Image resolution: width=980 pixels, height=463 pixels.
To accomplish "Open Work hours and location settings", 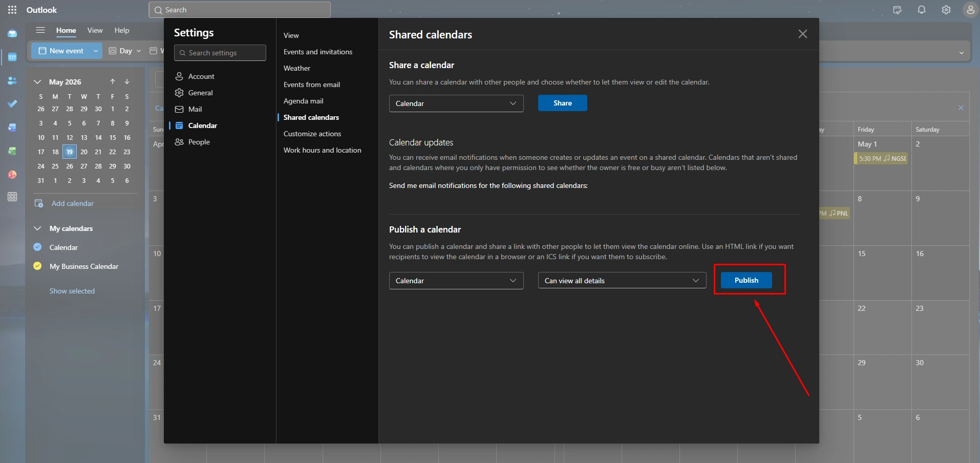I will point(323,150).
